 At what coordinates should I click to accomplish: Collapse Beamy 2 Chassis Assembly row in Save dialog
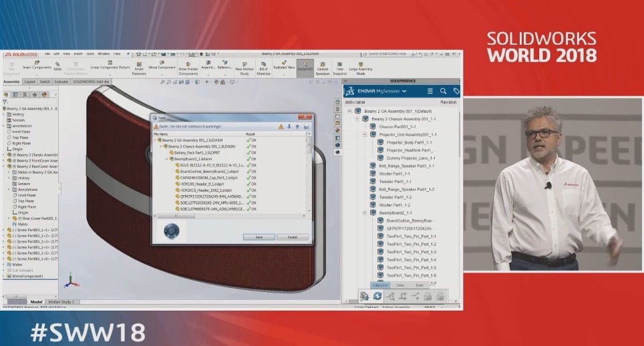tap(161, 146)
